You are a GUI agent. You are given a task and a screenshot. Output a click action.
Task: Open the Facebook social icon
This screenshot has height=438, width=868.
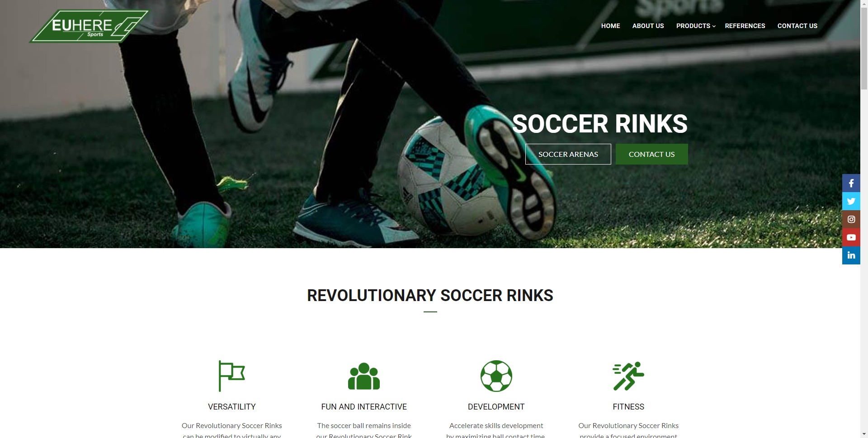click(851, 183)
